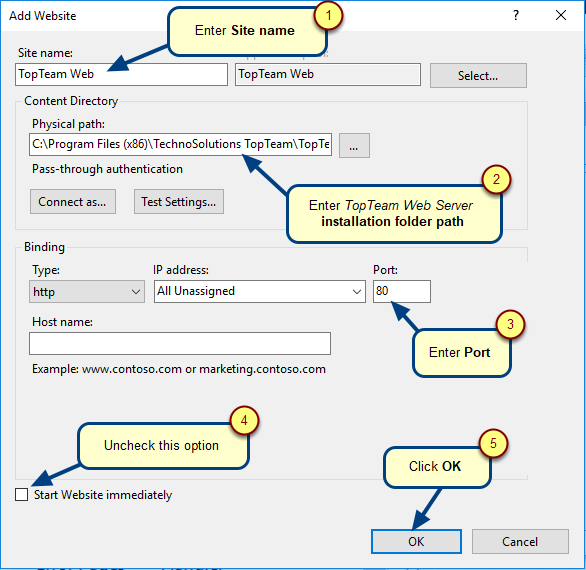Open the binding Type dropdown
The image size is (586, 570).
(87, 292)
